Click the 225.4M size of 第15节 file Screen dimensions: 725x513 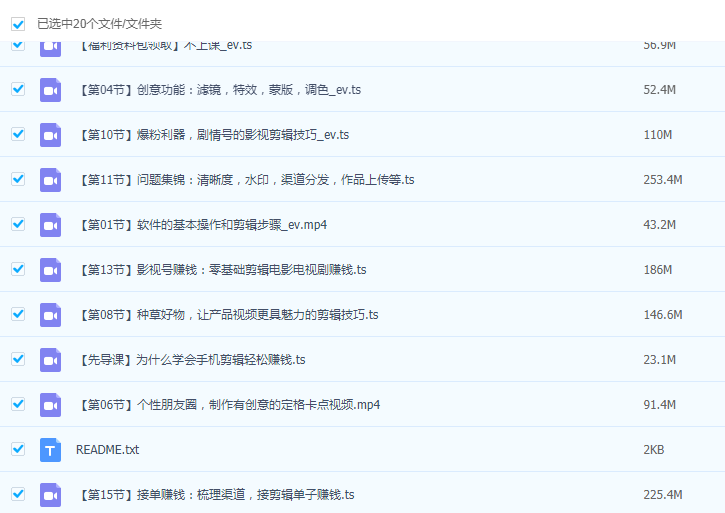coord(663,494)
